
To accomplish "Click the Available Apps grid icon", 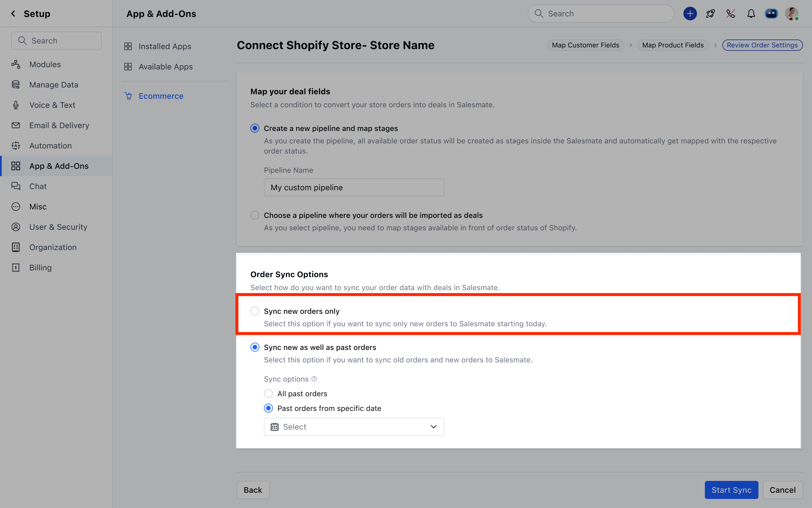I will (x=128, y=67).
